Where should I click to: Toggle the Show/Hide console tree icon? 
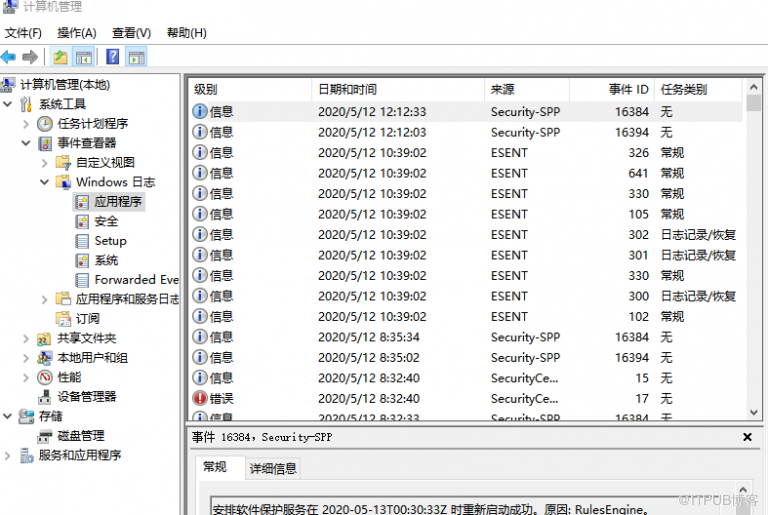[x=84, y=57]
